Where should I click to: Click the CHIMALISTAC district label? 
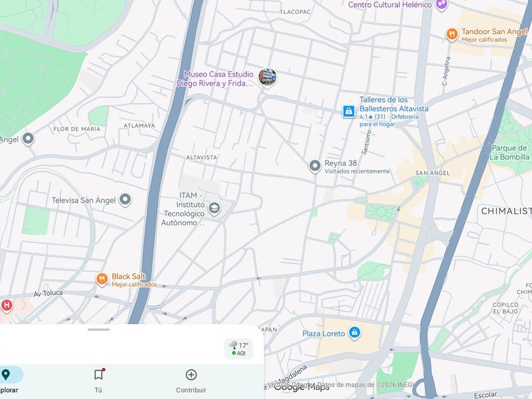506,211
